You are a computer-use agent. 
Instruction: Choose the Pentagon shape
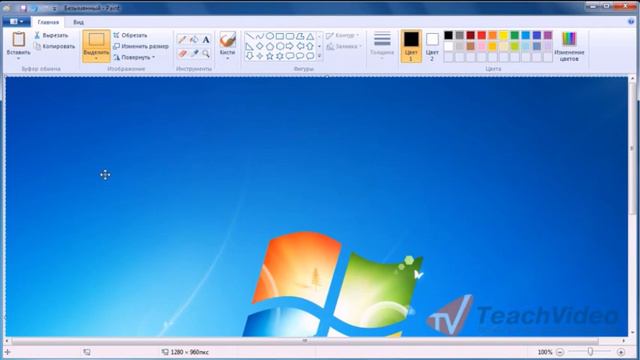pyautogui.click(x=270, y=46)
